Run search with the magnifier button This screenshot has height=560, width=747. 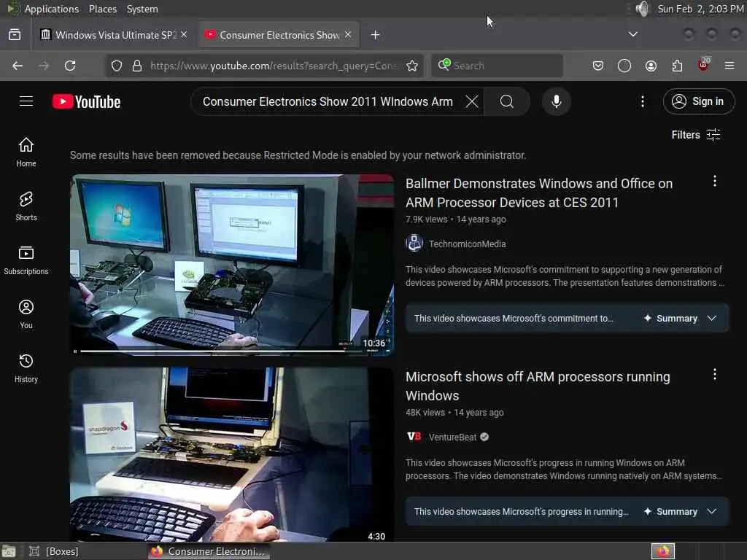coord(506,101)
